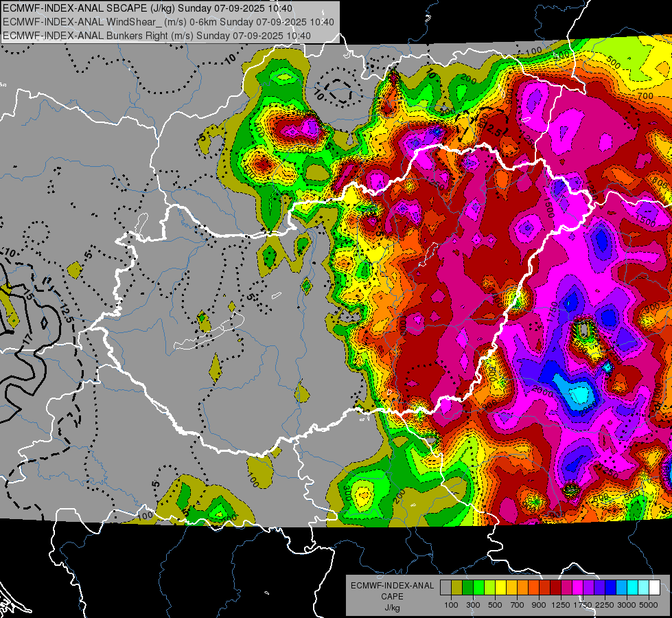The image size is (672, 618).
Task: Click the J/kg unit label in legend
Action: tap(392, 608)
